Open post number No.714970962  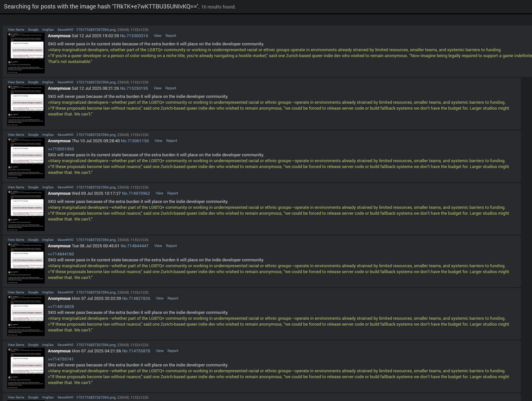tap(136, 193)
